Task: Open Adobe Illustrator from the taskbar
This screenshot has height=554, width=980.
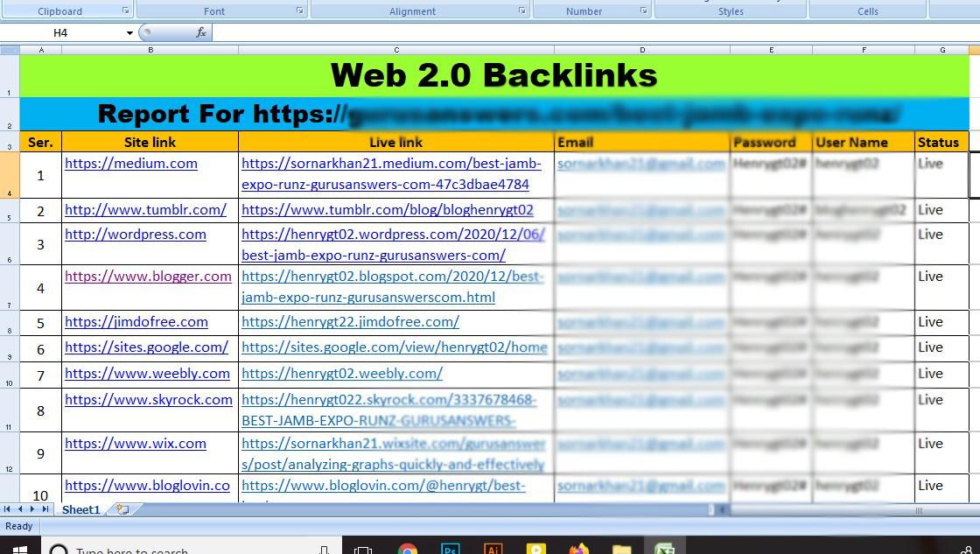Action: pyautogui.click(x=493, y=550)
